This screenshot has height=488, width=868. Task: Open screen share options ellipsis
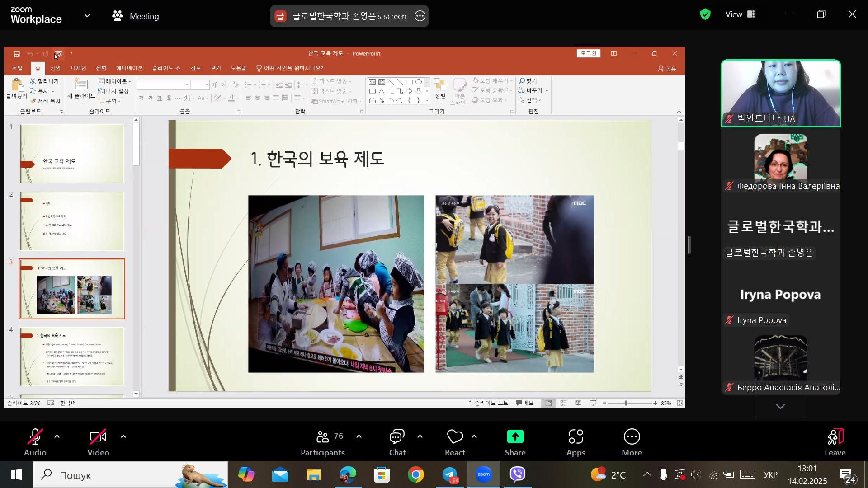click(420, 16)
